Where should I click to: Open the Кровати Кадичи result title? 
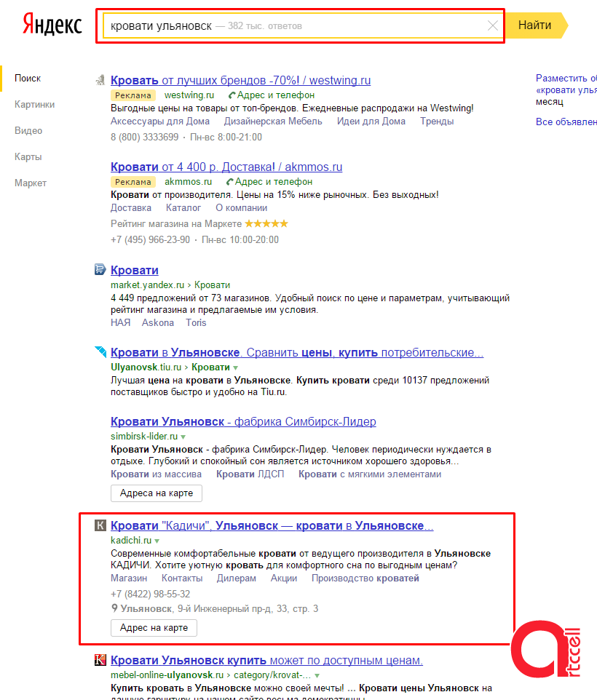(272, 525)
